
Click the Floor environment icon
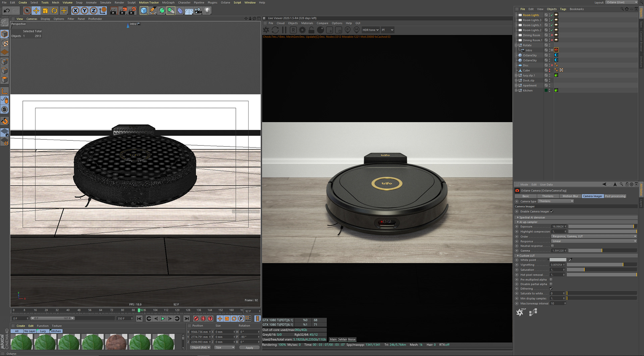[189, 11]
